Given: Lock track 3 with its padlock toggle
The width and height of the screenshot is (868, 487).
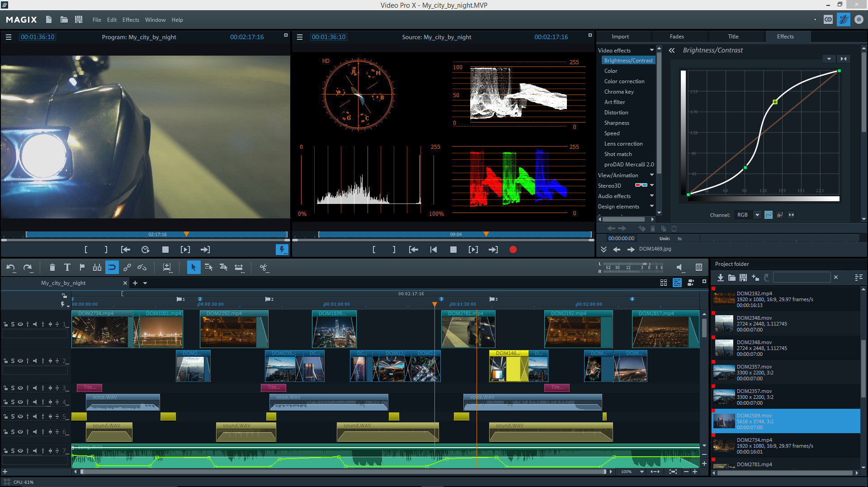Looking at the screenshot, I should (6, 388).
